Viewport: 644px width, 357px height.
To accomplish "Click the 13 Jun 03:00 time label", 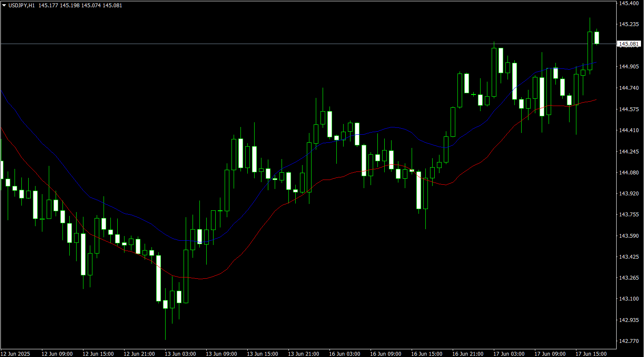I will coord(181,354).
